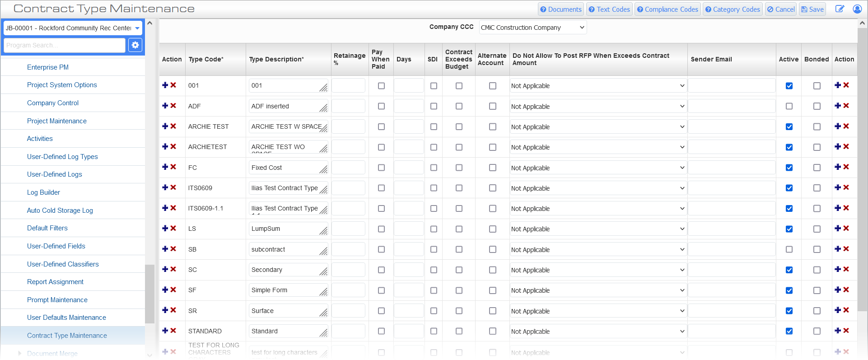Open Not Applicable dropdown in FC row
868x360 pixels.
tap(598, 168)
